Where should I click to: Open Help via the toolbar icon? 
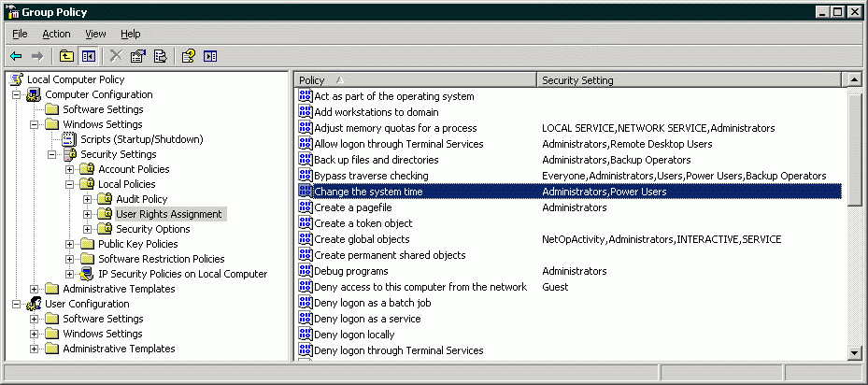tap(189, 56)
